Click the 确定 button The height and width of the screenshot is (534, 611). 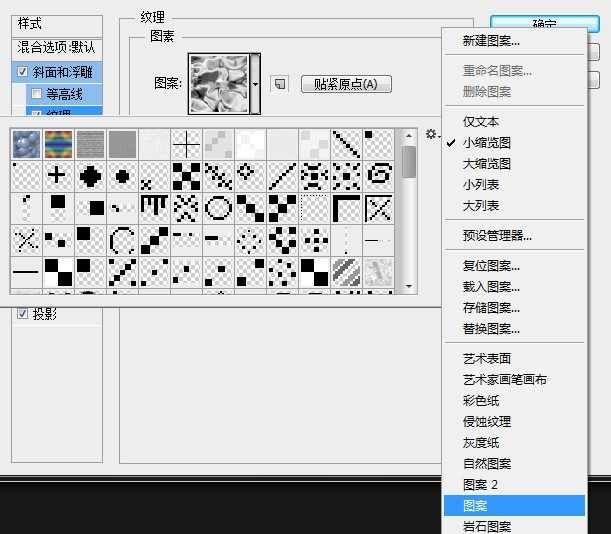(544, 23)
